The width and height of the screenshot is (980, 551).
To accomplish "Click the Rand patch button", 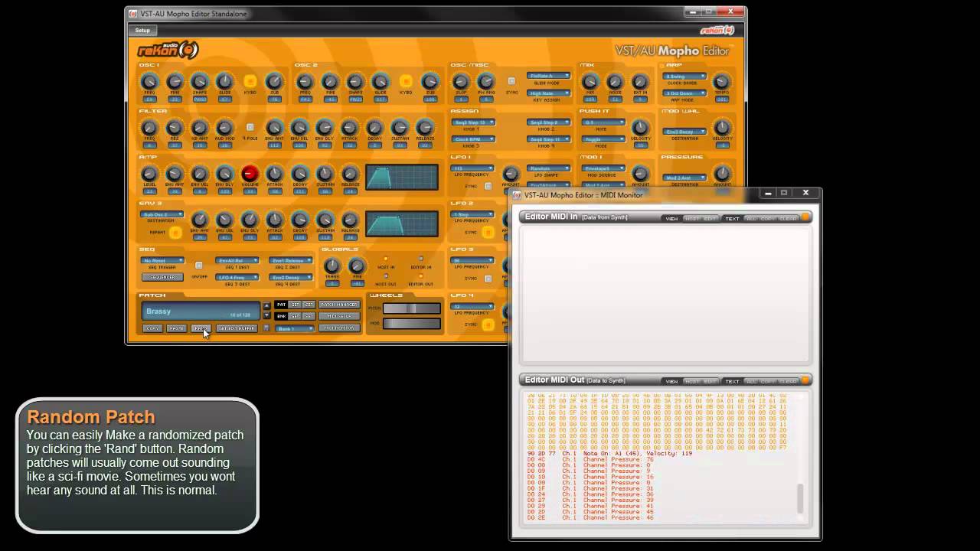I will (201, 328).
